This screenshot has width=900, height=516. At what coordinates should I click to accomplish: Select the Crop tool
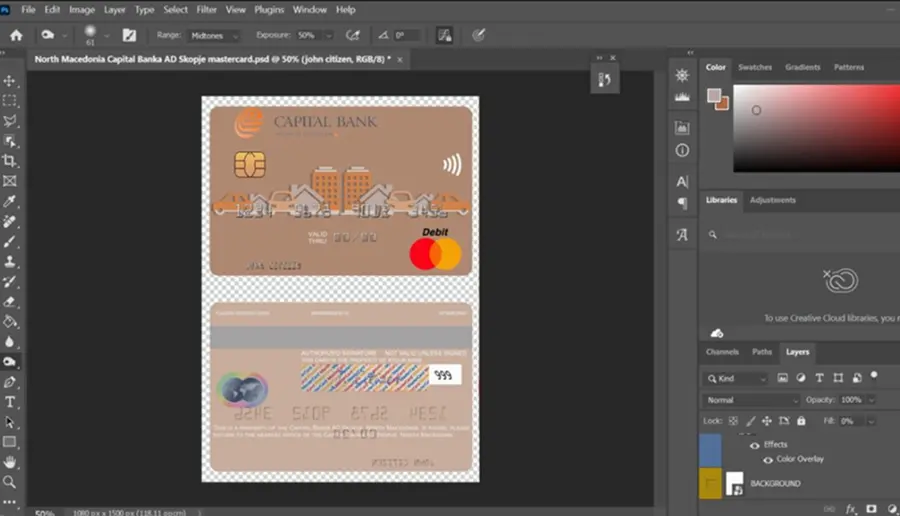[x=10, y=161]
